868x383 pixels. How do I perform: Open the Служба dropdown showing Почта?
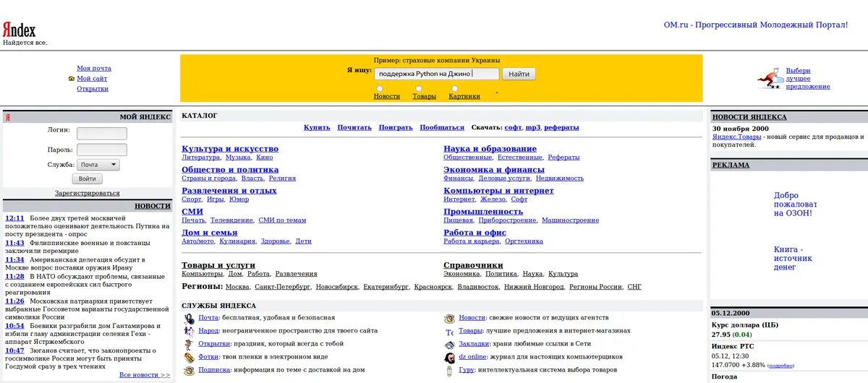click(98, 165)
